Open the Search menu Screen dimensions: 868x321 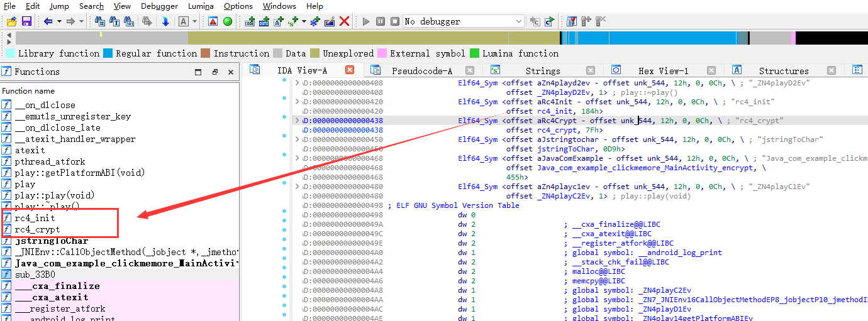coord(91,6)
